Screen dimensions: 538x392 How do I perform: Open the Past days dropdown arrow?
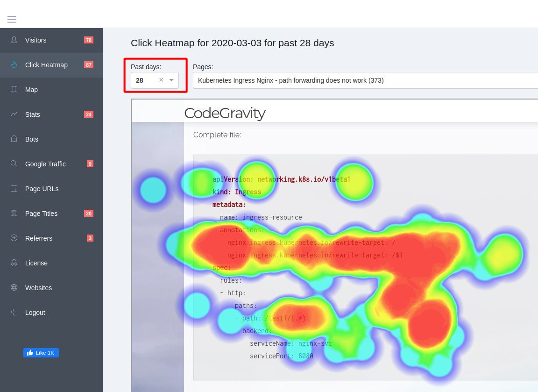171,80
